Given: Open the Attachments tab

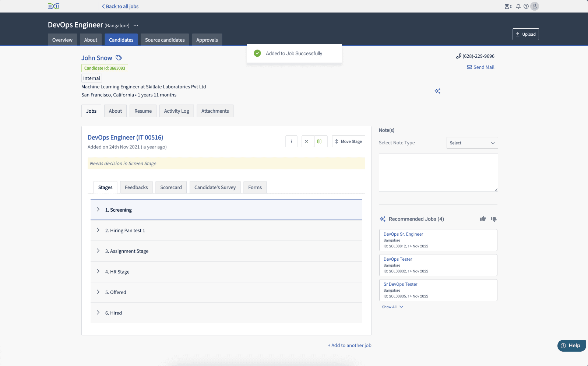Looking at the screenshot, I should click(215, 111).
